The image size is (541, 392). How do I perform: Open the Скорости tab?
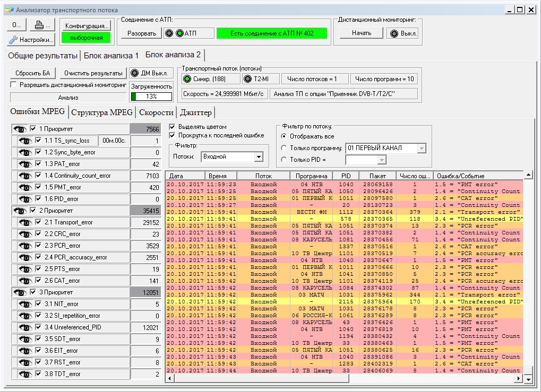(x=156, y=112)
